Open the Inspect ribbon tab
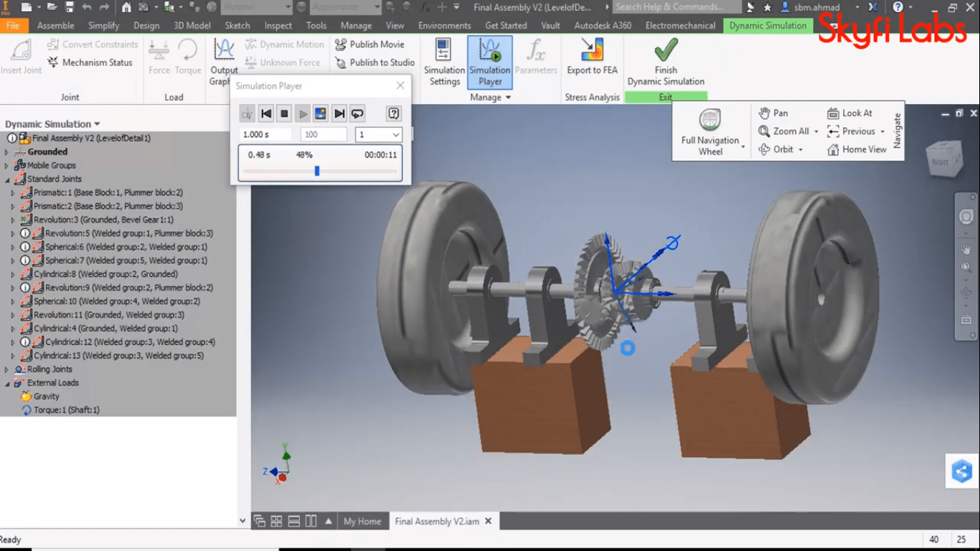Image resolution: width=980 pixels, height=551 pixels. pos(278,26)
